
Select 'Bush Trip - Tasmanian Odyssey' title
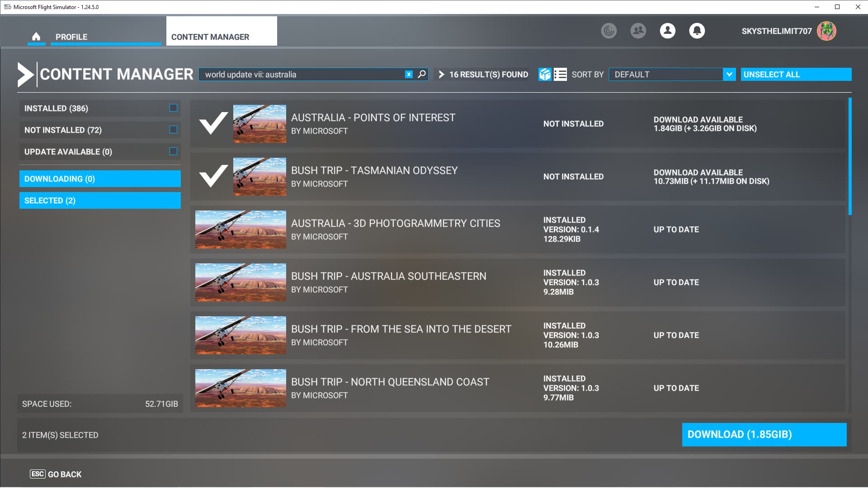[x=374, y=170]
